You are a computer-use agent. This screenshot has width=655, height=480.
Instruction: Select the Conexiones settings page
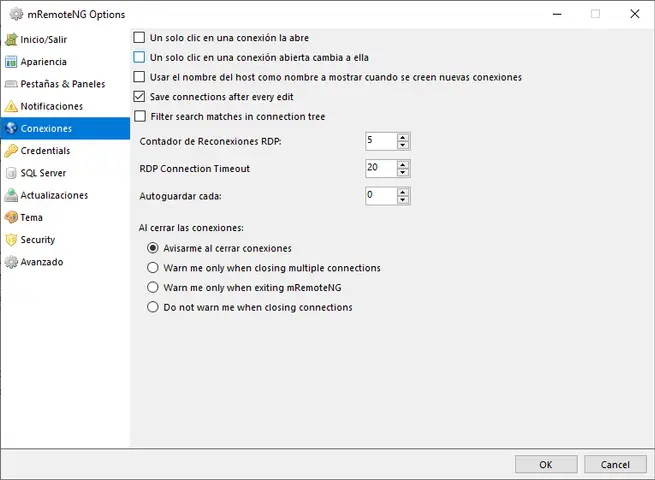click(x=65, y=128)
